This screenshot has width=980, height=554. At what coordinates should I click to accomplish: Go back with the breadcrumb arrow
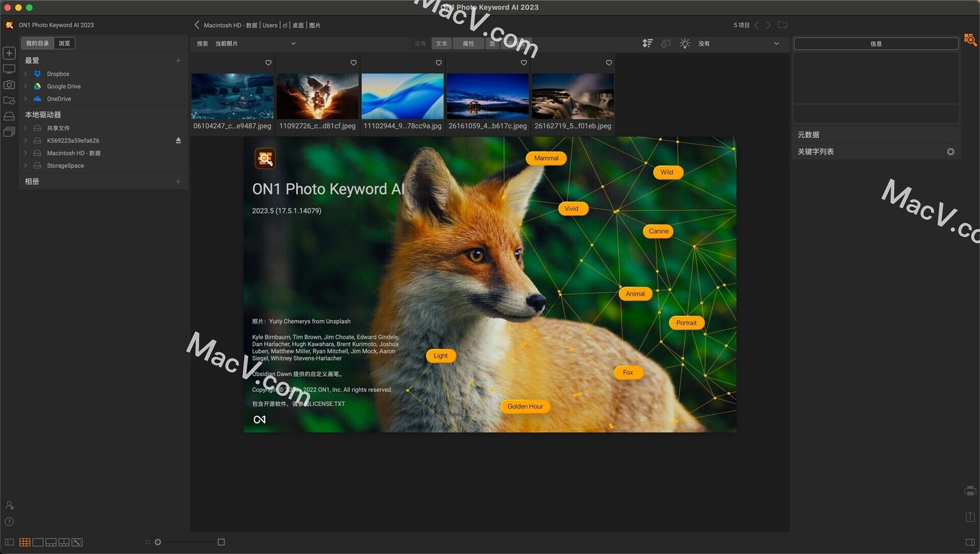point(197,25)
